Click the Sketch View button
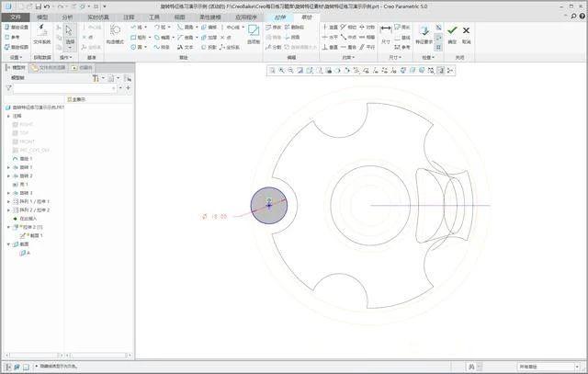588x374 pixels. point(17,47)
